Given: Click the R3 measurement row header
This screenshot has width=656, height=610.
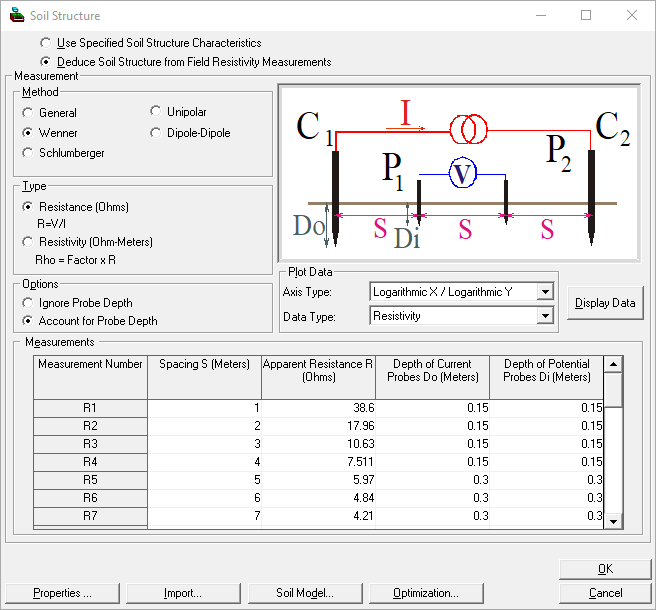Looking at the screenshot, I should [90, 444].
